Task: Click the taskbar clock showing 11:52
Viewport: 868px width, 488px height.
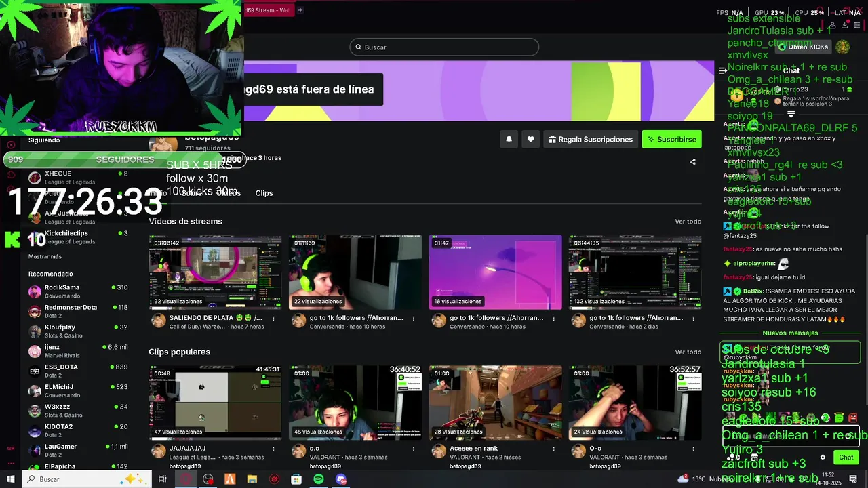Action: [829, 479]
